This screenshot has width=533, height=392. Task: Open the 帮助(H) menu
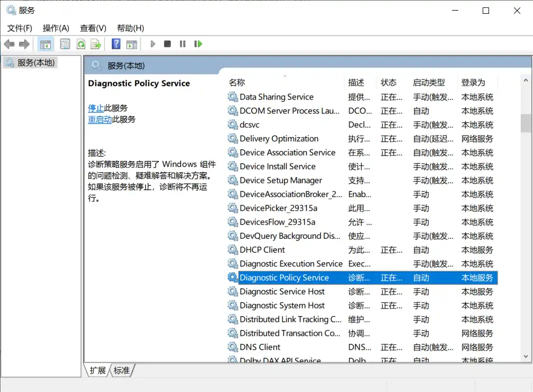(x=130, y=28)
